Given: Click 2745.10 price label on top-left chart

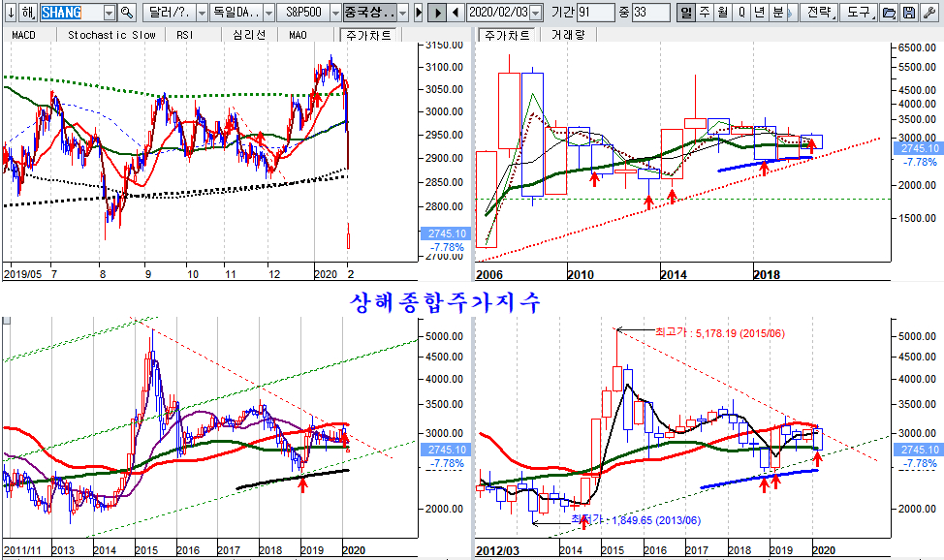Looking at the screenshot, I should pyautogui.click(x=447, y=233).
